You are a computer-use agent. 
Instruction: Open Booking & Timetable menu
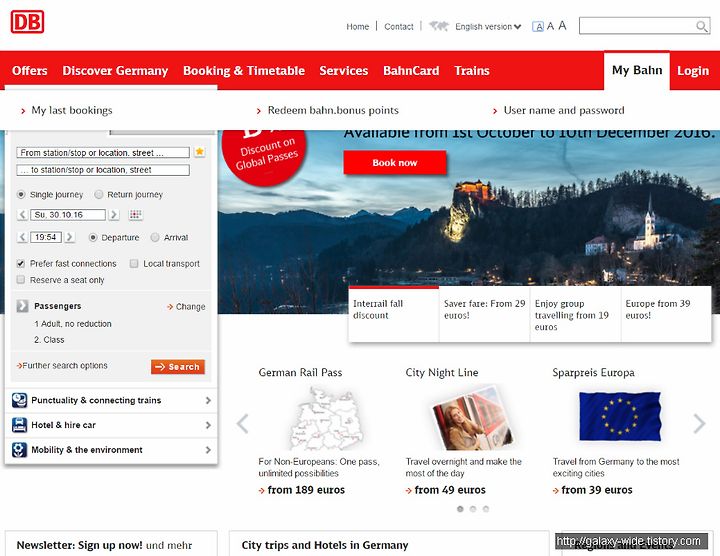244,71
